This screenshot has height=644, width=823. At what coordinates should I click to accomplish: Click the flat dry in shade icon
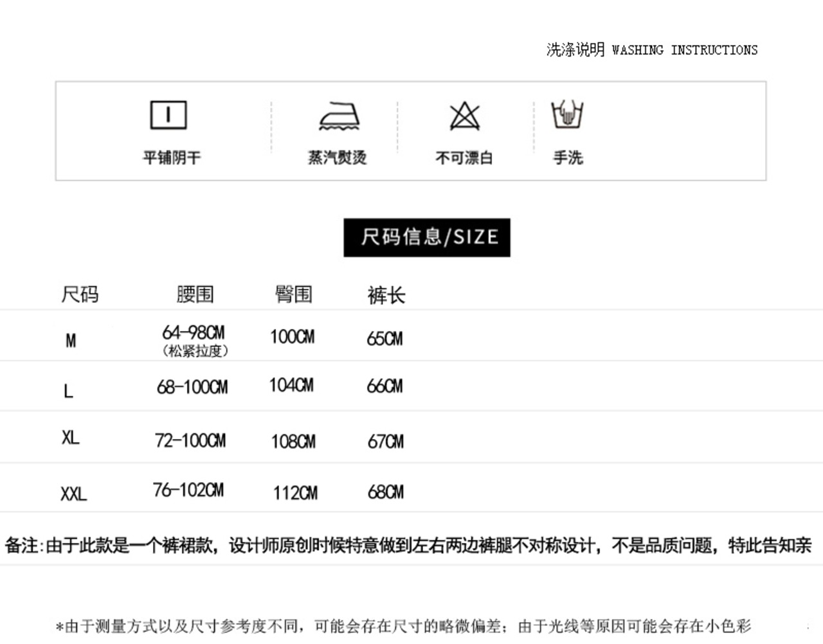tap(168, 116)
